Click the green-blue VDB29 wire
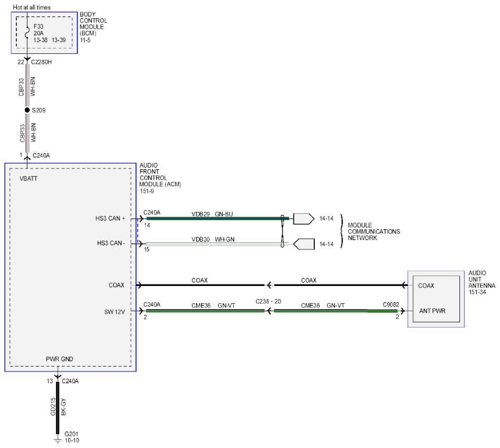Viewport: 500px width, 448px height. point(217,219)
